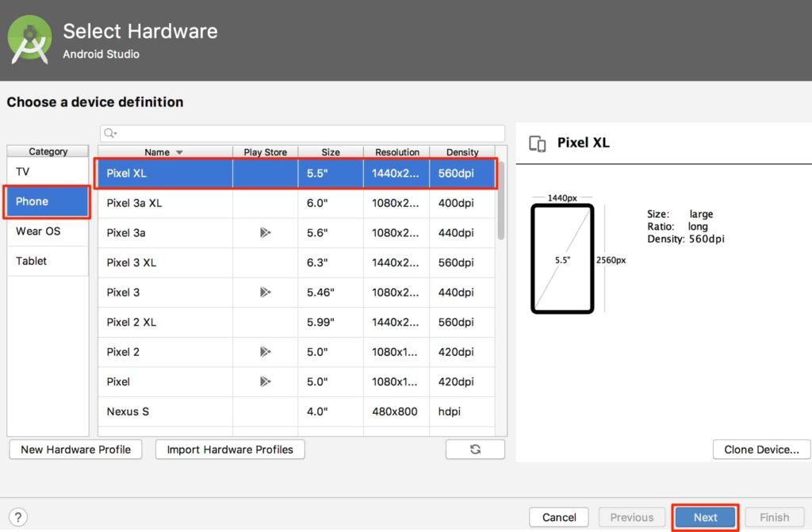The width and height of the screenshot is (812, 532).
Task: Focus the device search field
Action: point(302,133)
